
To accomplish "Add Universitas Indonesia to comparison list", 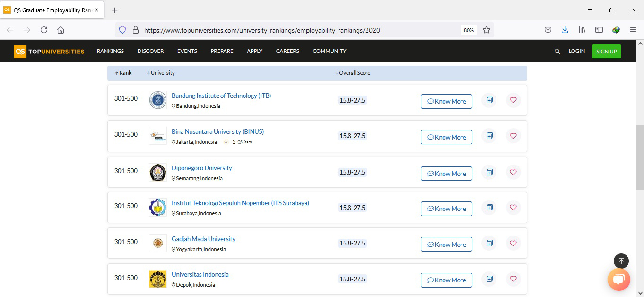I will (489, 279).
